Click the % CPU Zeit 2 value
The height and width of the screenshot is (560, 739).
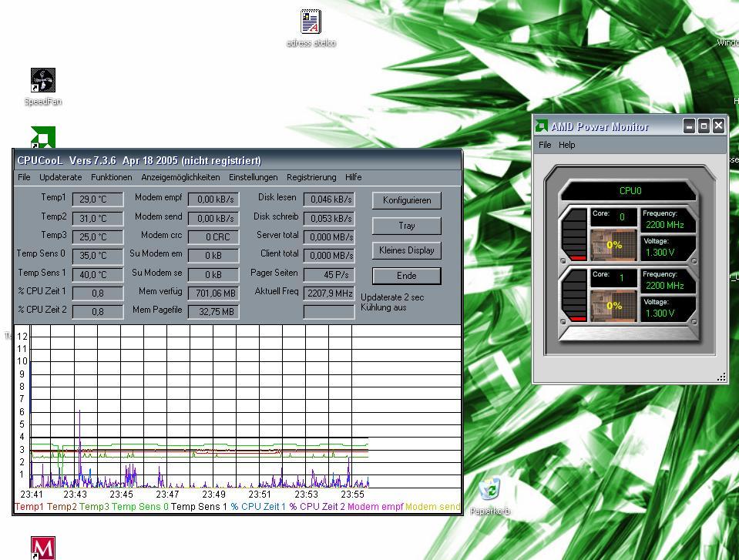coord(98,312)
